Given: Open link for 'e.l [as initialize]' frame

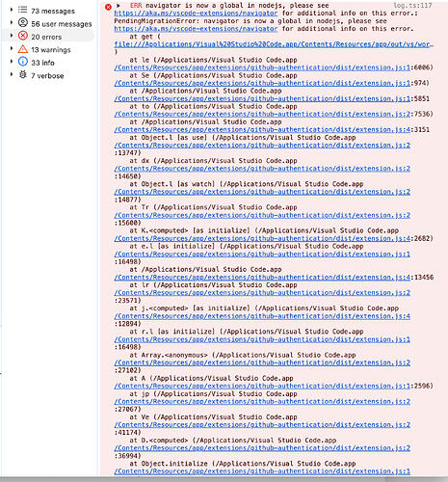Looking at the screenshot, I should tap(262, 254).
